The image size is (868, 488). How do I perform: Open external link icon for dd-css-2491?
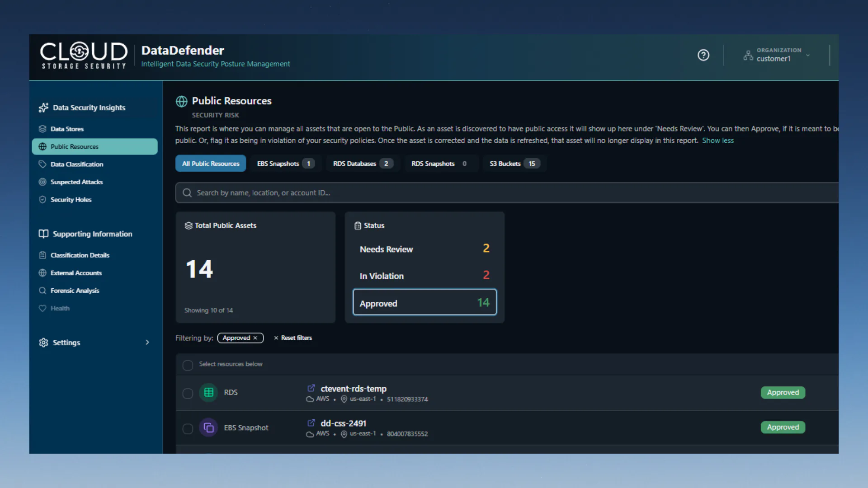click(x=311, y=423)
